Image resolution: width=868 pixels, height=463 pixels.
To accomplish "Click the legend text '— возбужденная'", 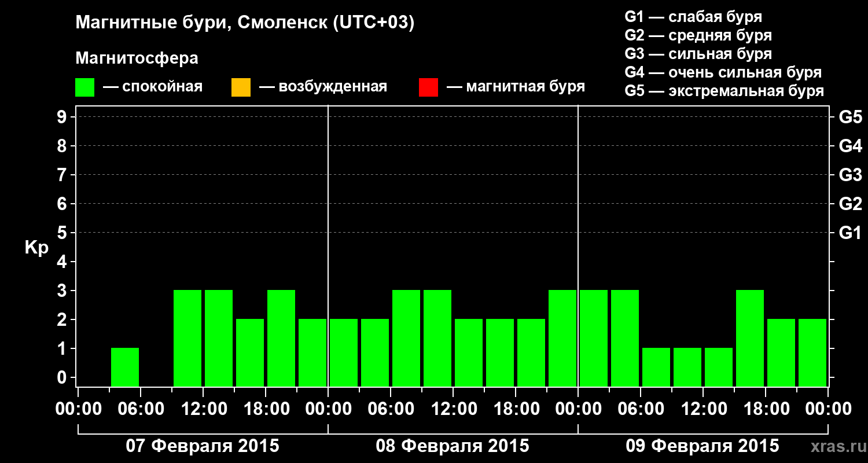I will (x=323, y=87).
